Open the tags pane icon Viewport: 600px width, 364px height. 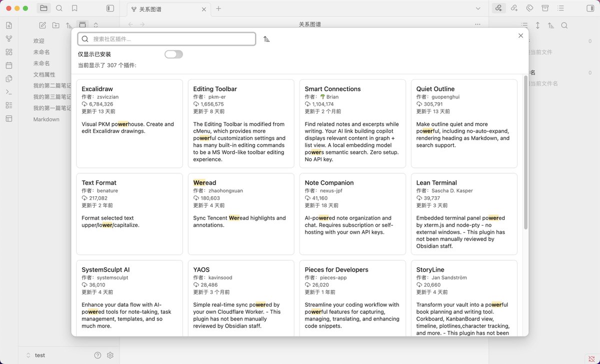coord(529,8)
